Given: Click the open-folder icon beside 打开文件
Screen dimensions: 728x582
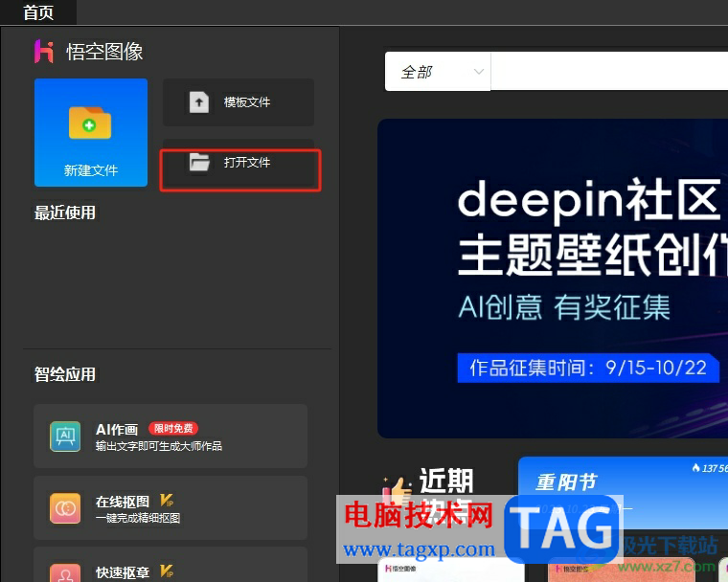Looking at the screenshot, I should 199,162.
